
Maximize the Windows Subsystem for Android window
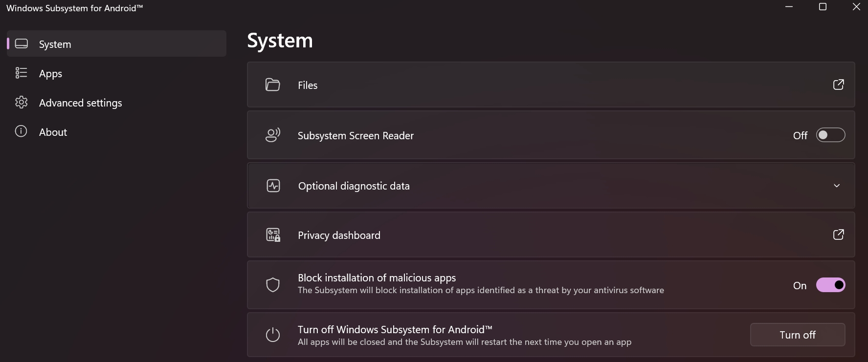click(x=823, y=7)
